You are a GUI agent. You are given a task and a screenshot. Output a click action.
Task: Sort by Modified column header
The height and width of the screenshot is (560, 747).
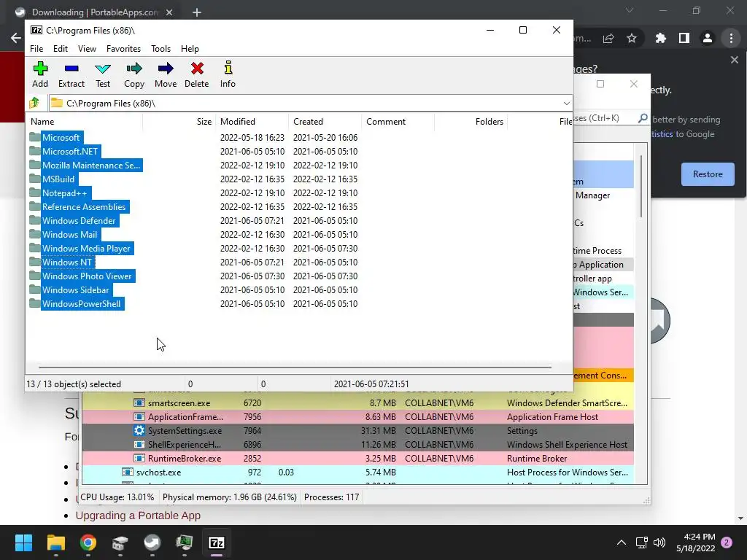point(252,122)
